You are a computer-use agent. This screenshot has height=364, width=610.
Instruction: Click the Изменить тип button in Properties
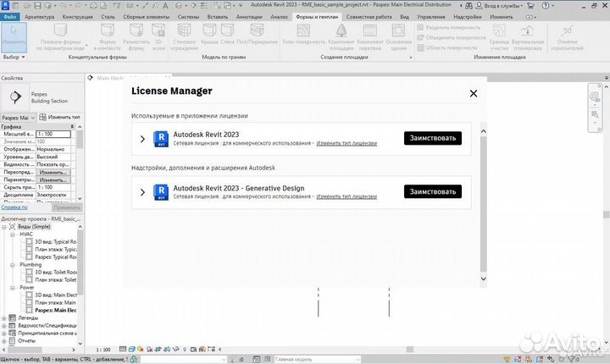(59, 117)
